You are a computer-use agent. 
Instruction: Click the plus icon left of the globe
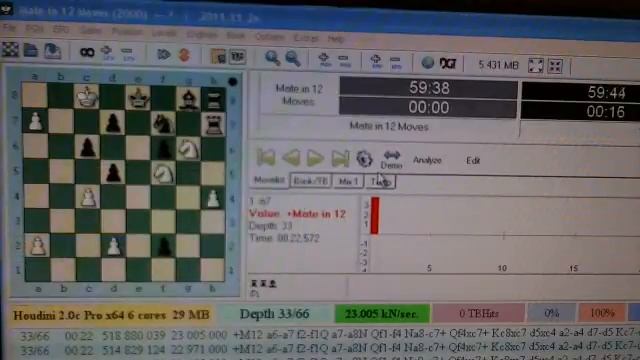(376, 62)
